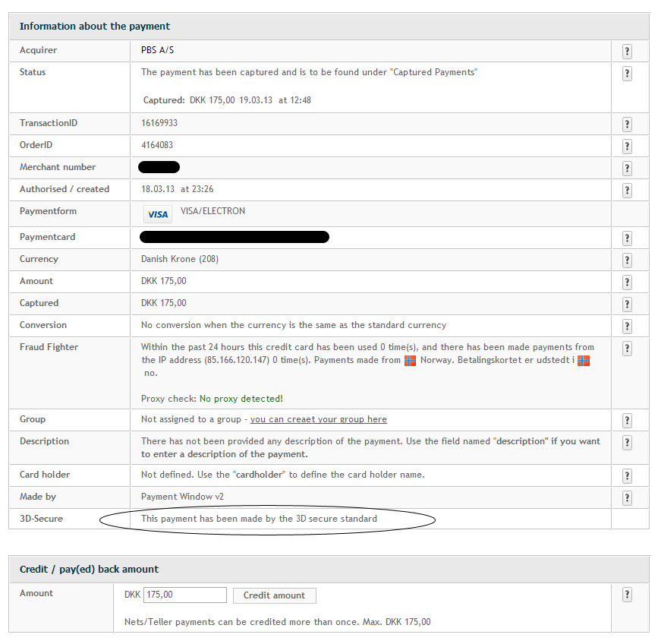Click 'Payment Window v2' value
This screenshot has width=658, height=644.
pos(182,496)
